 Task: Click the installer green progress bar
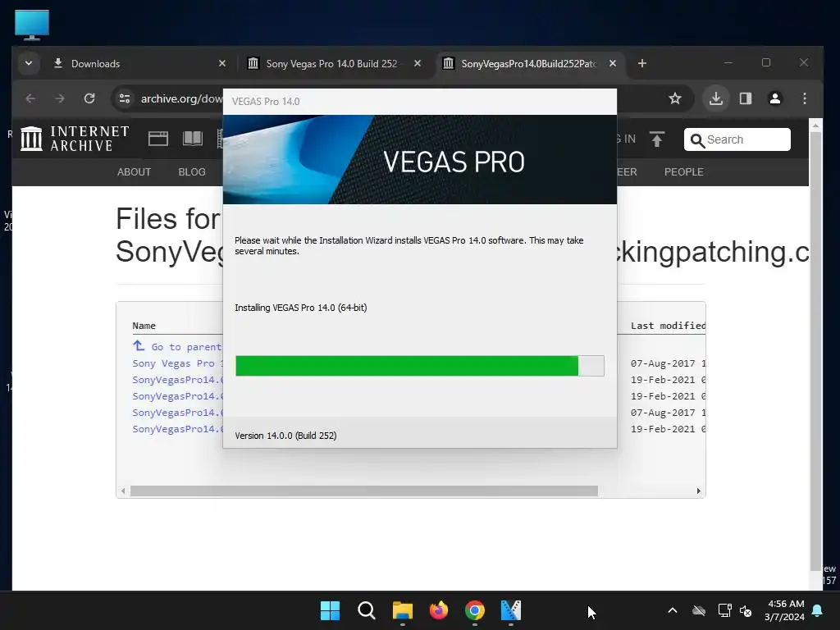coord(407,366)
